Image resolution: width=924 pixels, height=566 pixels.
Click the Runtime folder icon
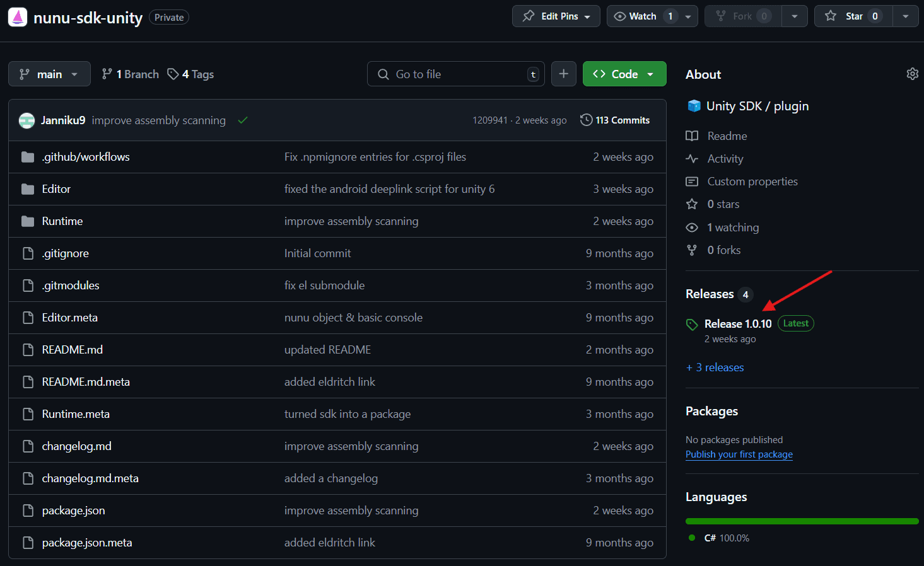pos(28,221)
